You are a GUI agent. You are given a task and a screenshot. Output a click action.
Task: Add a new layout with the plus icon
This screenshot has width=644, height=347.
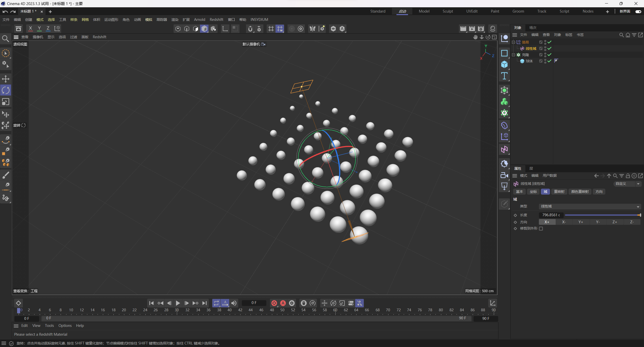click(x=607, y=12)
